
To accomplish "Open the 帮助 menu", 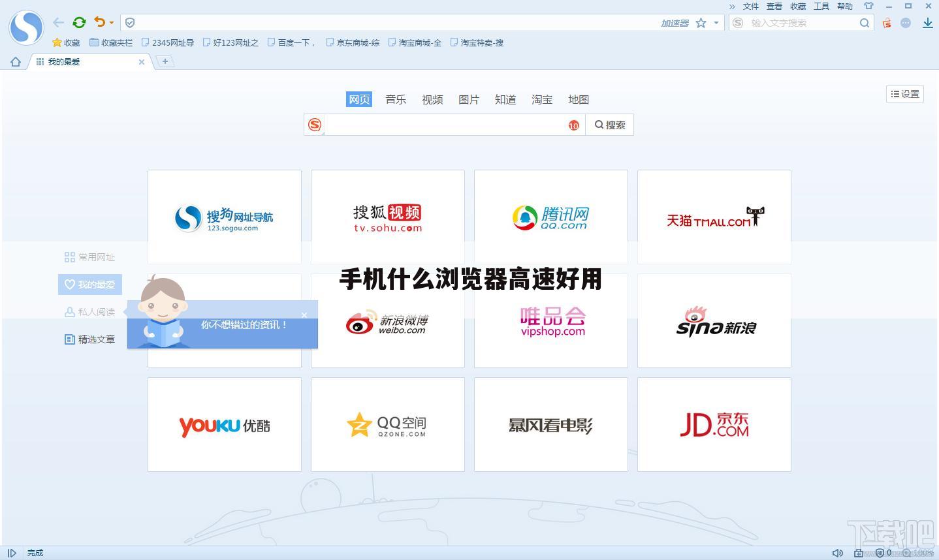I will [x=844, y=7].
